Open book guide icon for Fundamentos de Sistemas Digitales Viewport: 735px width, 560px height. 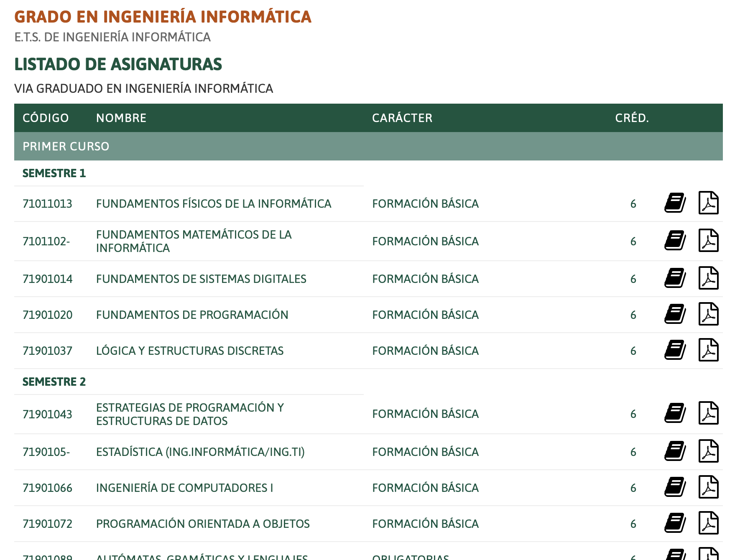(x=675, y=278)
